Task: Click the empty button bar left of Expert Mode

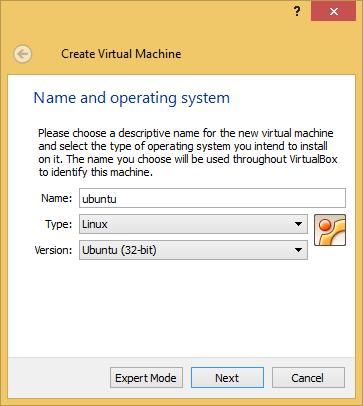Action: pos(58,378)
